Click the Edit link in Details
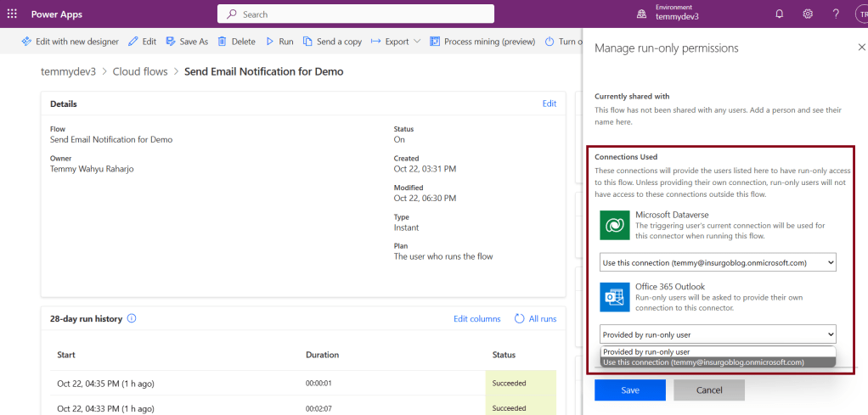Screen dimensions: 868x415 550,104
